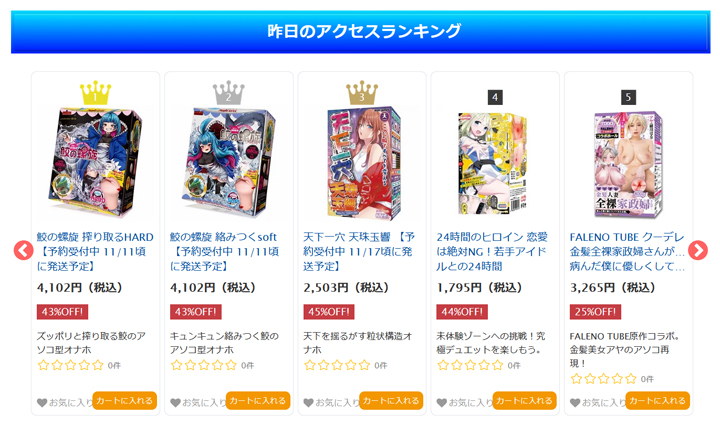The height and width of the screenshot is (425, 720).
Task: Click the rank 4 number badge
Action: tap(495, 97)
